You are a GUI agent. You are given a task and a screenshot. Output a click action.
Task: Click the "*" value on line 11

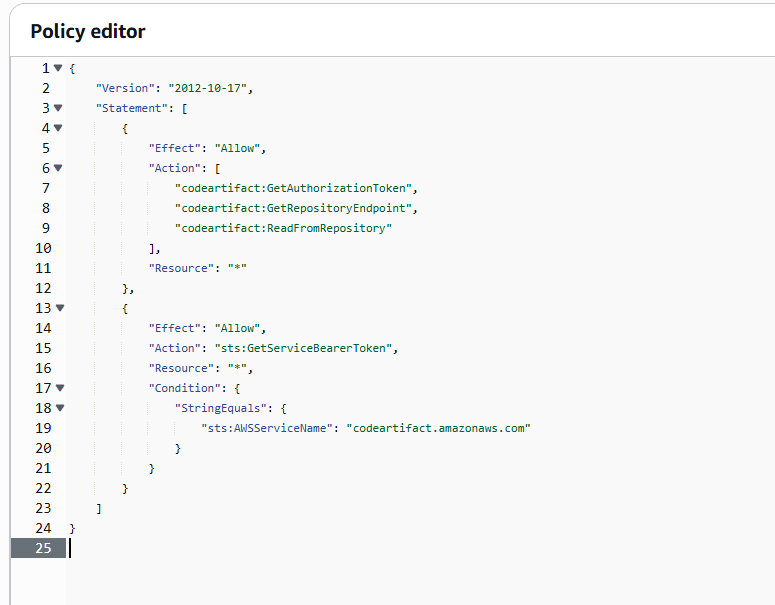[237, 268]
